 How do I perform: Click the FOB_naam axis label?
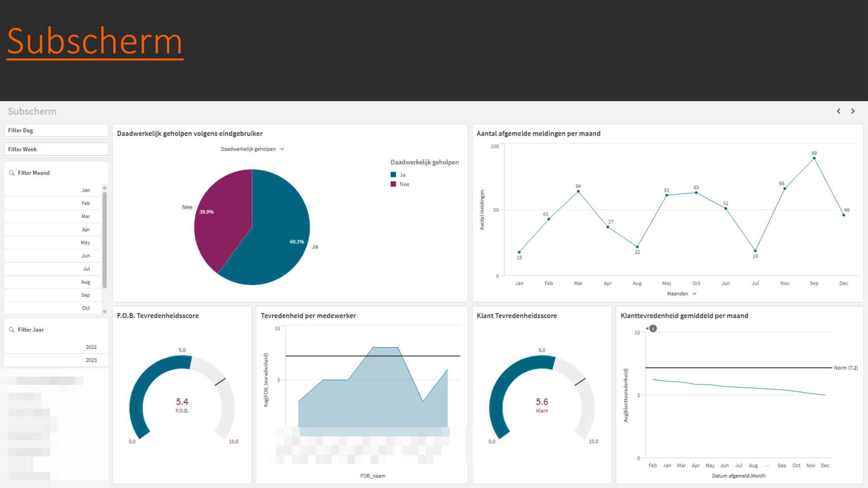tap(373, 476)
